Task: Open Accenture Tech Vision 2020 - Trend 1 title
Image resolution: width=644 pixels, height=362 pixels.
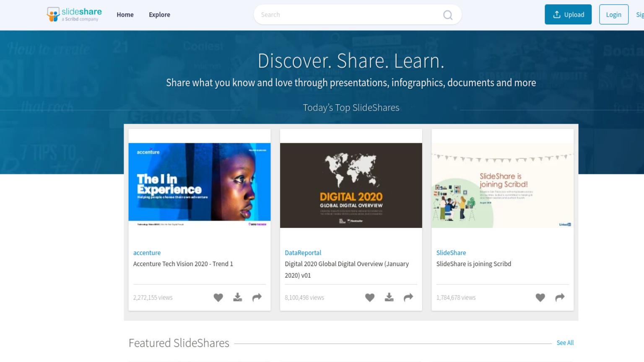Action: 183,264
